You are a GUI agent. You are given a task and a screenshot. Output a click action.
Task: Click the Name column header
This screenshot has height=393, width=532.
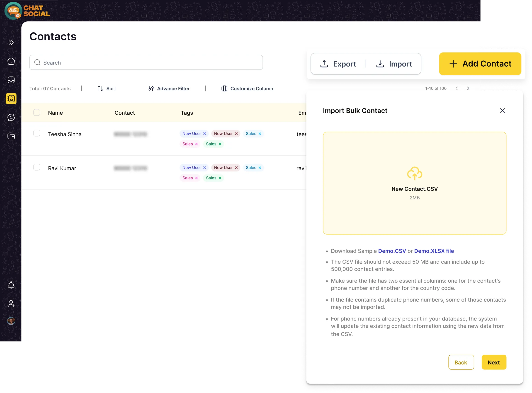click(x=56, y=113)
